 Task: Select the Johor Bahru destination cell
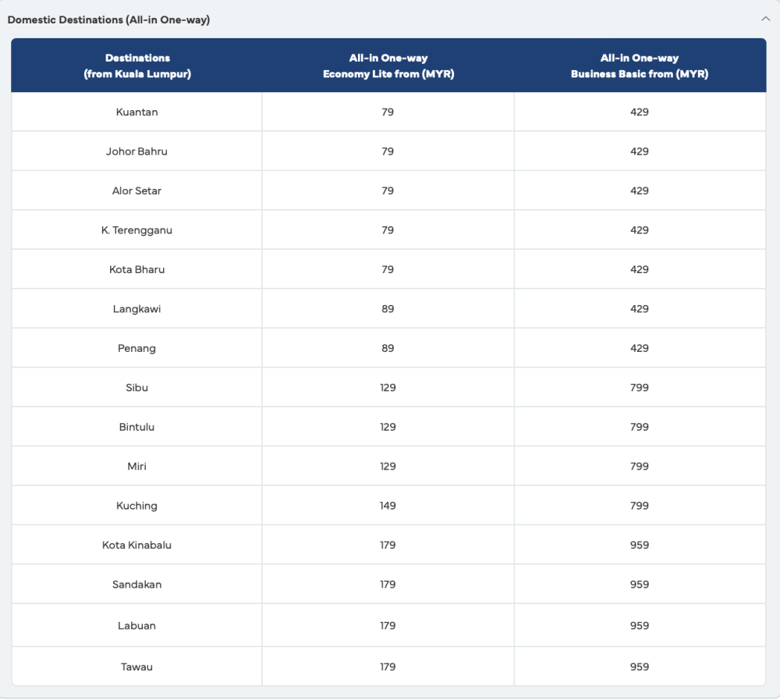coord(137,151)
